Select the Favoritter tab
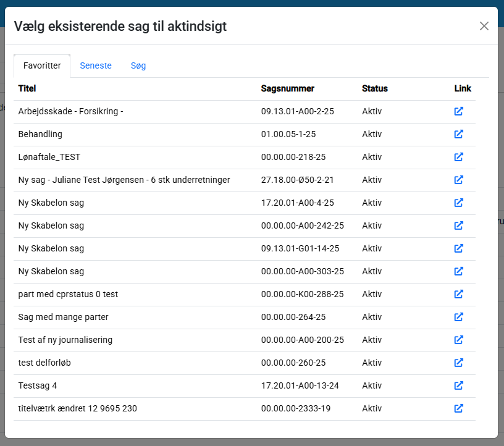Screen dimensions: 504x446 tap(42, 65)
